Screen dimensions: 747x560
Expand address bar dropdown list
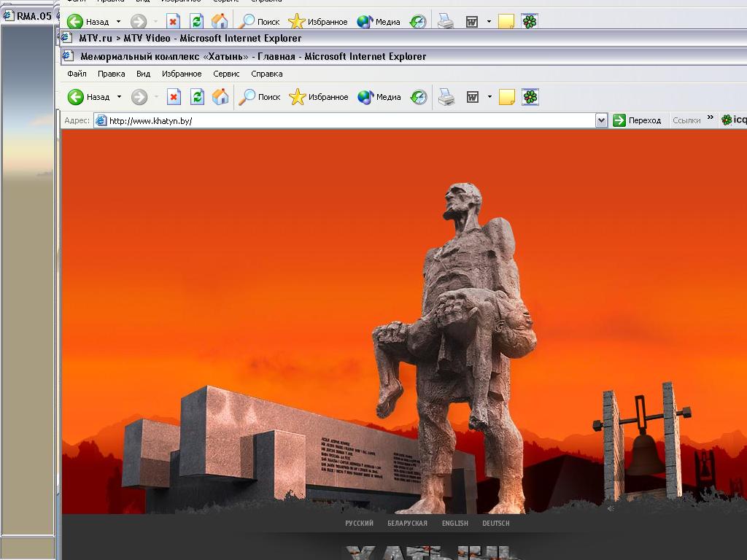[x=601, y=120]
